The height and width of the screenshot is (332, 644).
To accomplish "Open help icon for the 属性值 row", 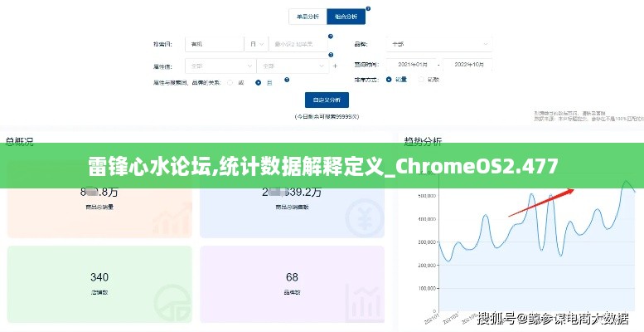I will (x=331, y=55).
